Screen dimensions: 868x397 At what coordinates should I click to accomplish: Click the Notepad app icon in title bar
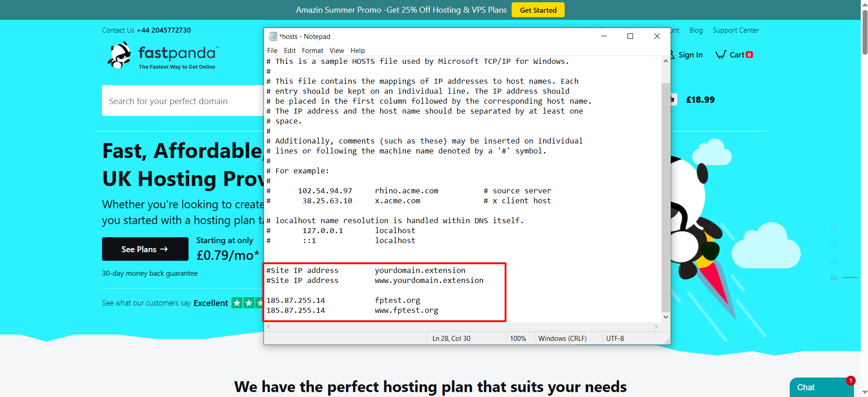tap(273, 36)
